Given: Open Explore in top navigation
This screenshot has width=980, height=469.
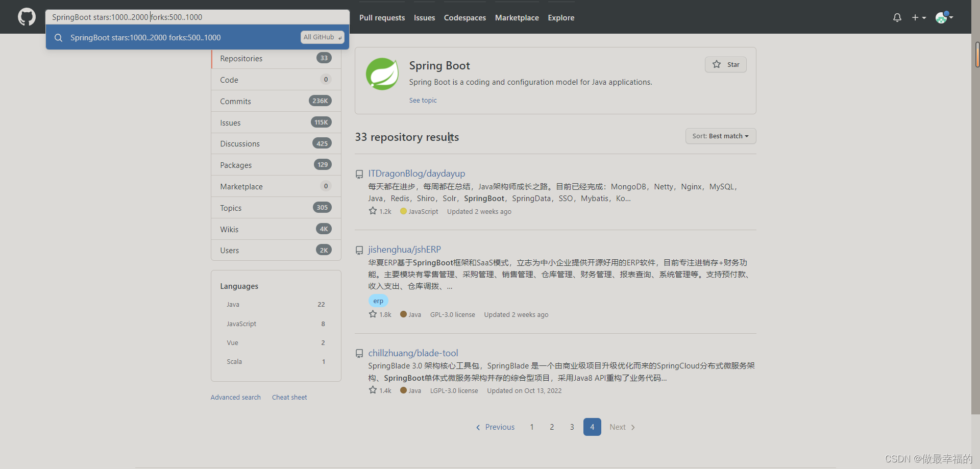Looking at the screenshot, I should pyautogui.click(x=561, y=17).
